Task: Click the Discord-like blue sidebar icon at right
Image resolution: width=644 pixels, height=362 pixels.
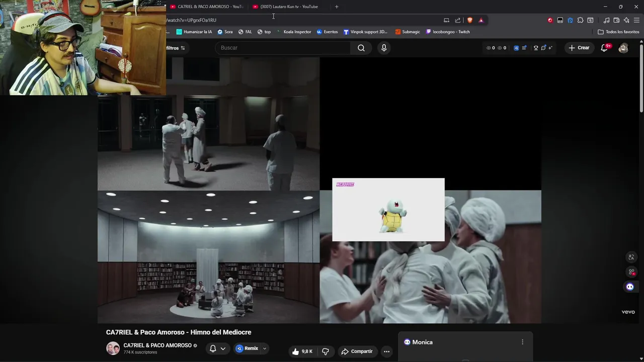Action: pyautogui.click(x=630, y=287)
